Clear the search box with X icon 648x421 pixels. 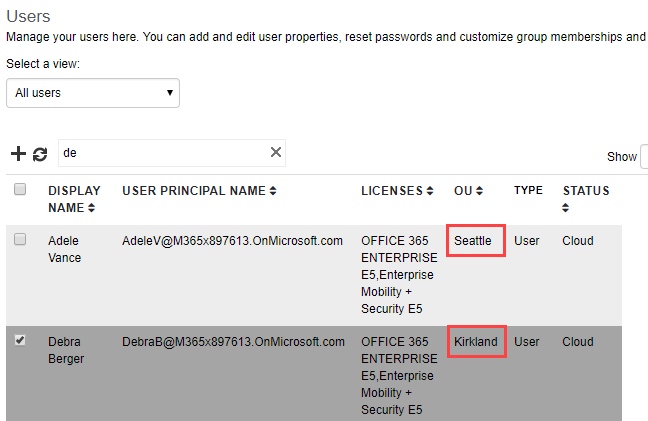pyautogui.click(x=276, y=152)
